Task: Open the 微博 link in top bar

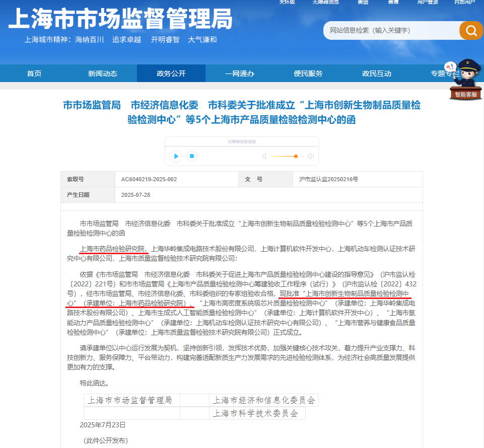Action: (x=393, y=2)
